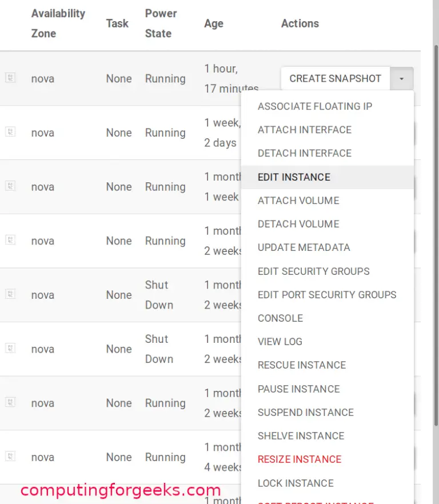Click the CREATE SNAPSHOT button

click(335, 78)
